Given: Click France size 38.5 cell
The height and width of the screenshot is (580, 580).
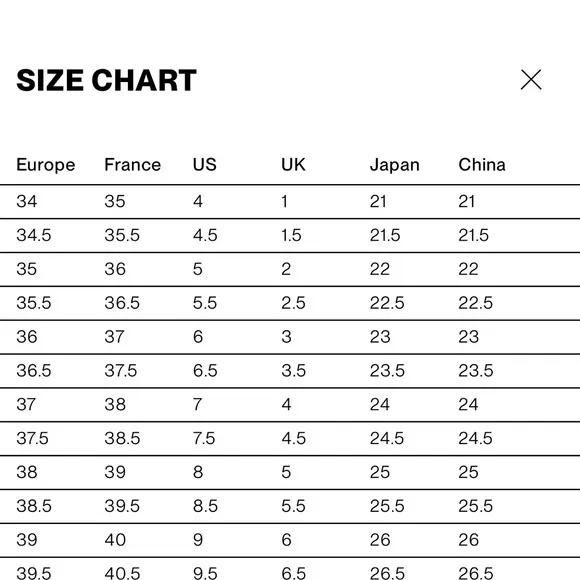Looking at the screenshot, I should [122, 438].
